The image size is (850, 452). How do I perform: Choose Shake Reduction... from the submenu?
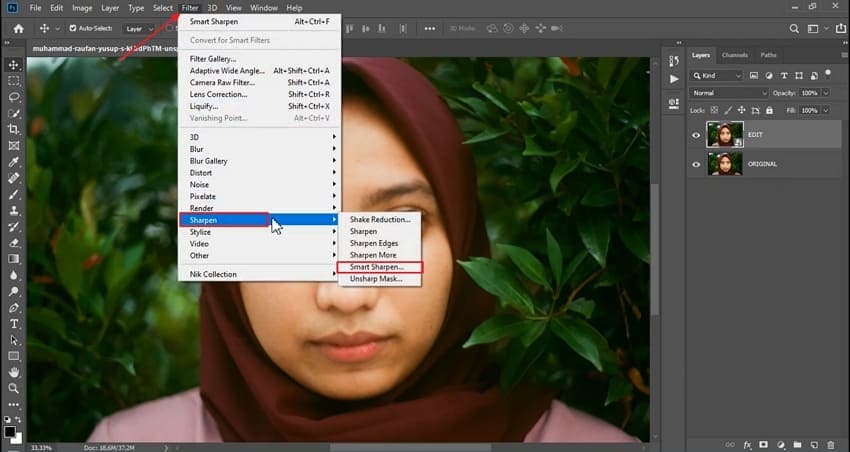[379, 219]
